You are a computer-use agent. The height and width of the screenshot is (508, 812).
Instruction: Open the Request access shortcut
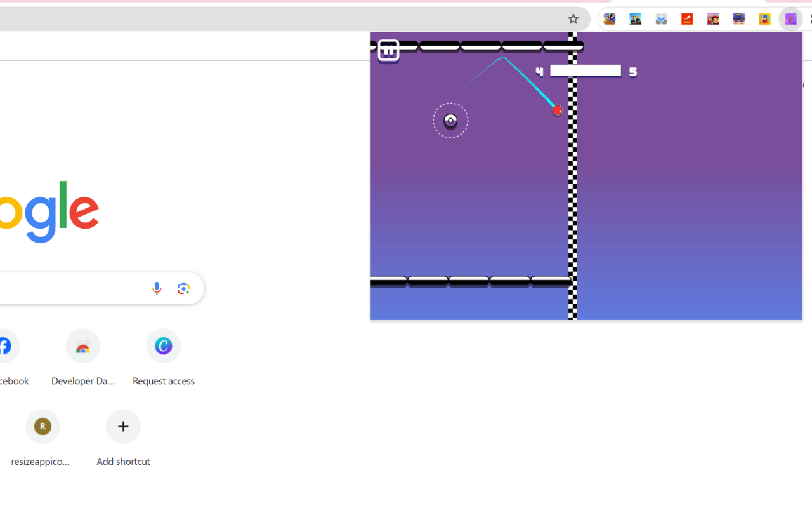pos(163,345)
